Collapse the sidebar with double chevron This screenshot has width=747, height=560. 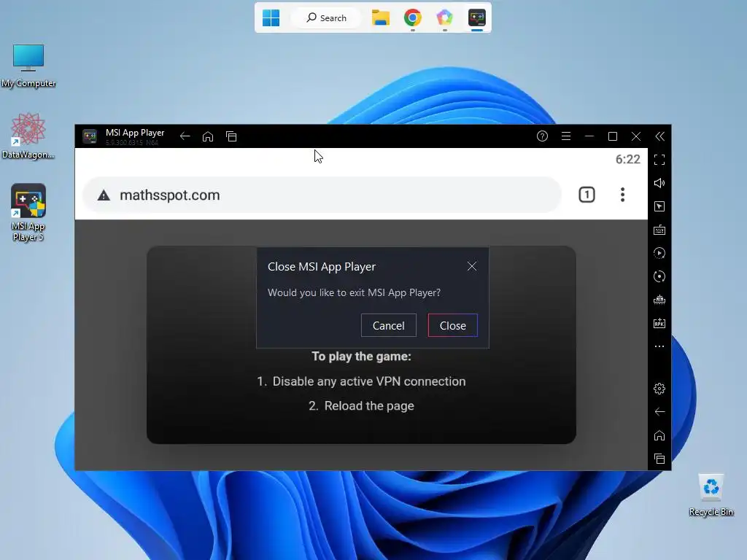coord(659,136)
